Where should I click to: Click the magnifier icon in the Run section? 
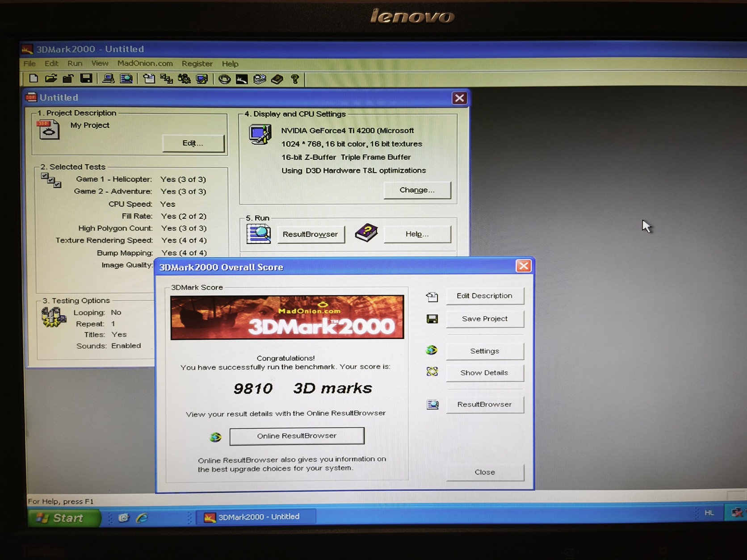point(259,234)
